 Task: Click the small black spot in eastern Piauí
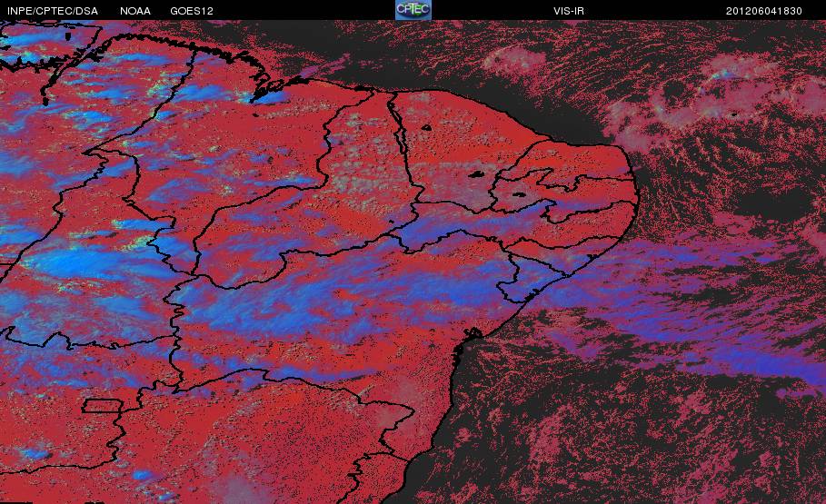(x=425, y=127)
